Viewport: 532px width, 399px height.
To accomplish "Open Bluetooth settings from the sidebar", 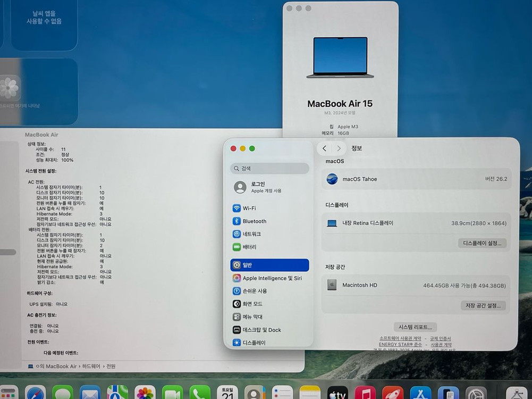I will [251, 221].
